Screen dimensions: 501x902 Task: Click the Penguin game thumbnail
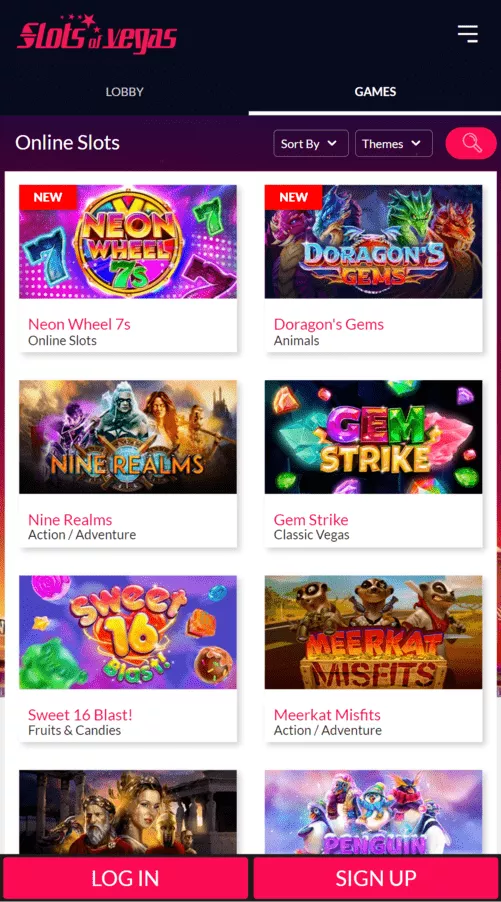coord(373,813)
